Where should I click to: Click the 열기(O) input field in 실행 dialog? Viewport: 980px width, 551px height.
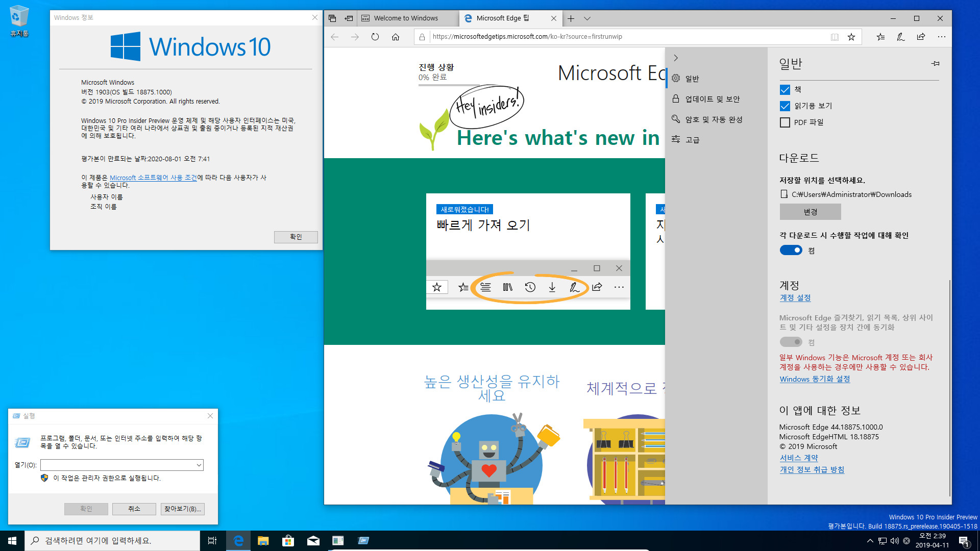tap(120, 464)
